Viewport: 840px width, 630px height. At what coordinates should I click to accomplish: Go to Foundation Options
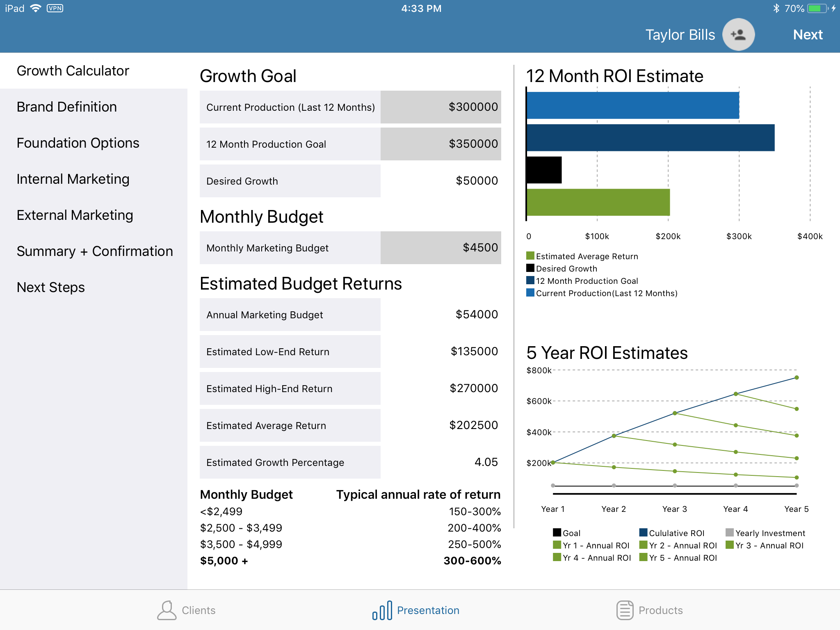click(x=78, y=143)
